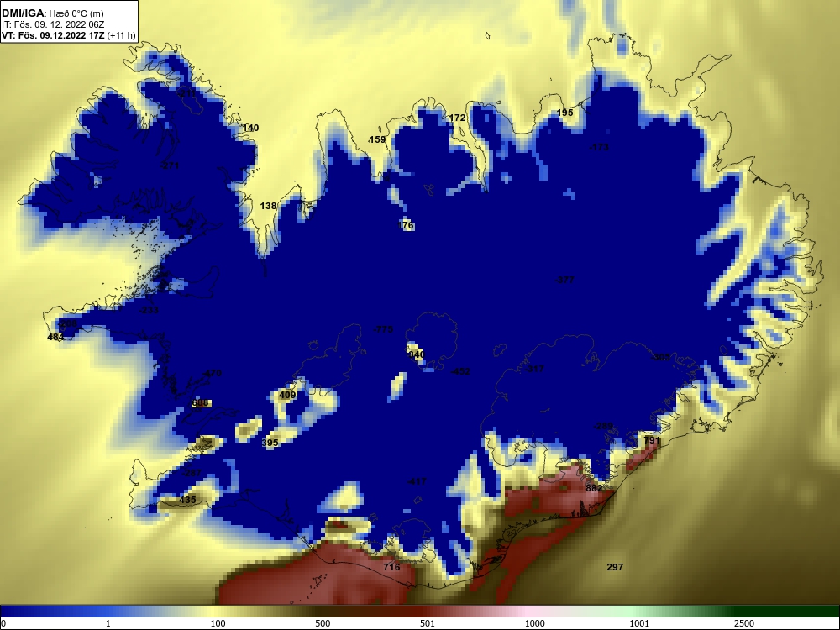This screenshot has width=840, height=630.
Task: Click the map value '-208' on the western peninsula
Action: point(68,324)
